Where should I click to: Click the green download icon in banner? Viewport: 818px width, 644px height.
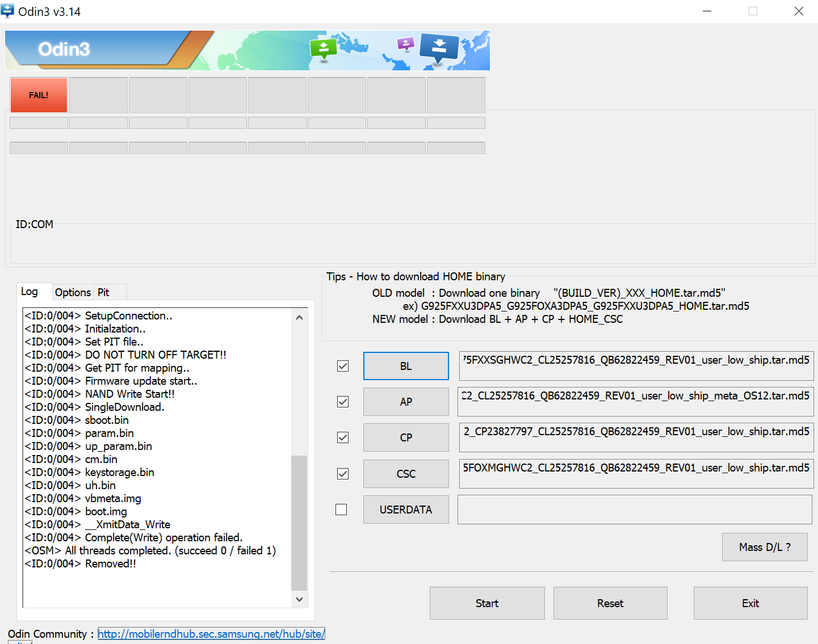pyautogui.click(x=324, y=49)
